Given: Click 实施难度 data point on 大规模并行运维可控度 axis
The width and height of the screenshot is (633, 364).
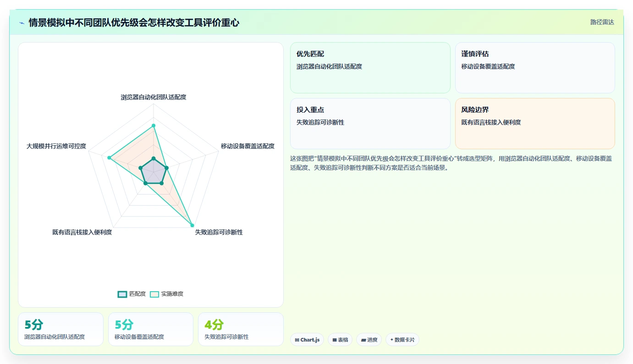Looking at the screenshot, I should [x=109, y=158].
